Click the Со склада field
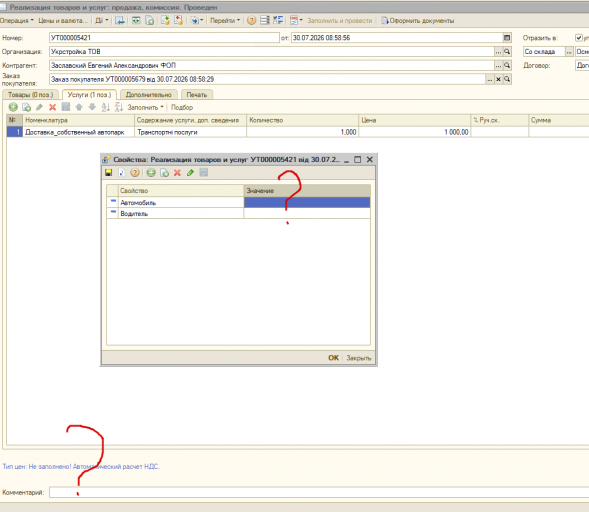589x512 pixels. [x=544, y=51]
